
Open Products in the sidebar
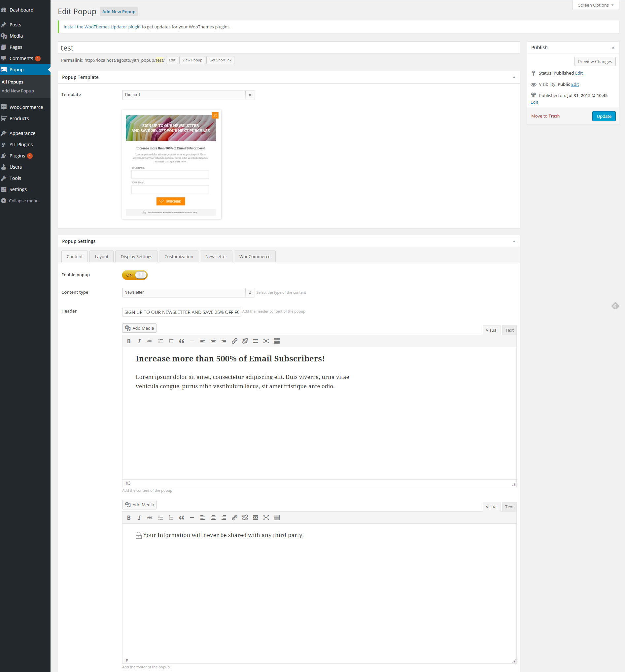coord(19,118)
